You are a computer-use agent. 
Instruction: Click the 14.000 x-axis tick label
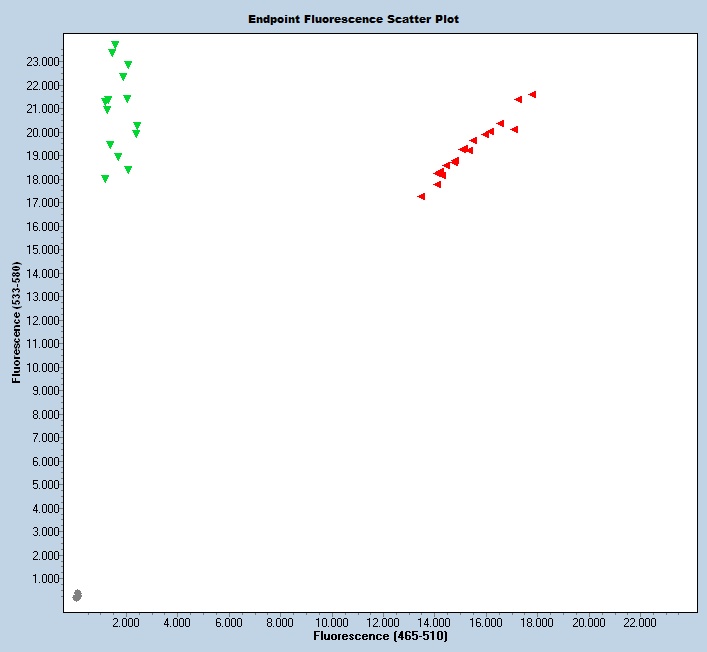[434, 622]
